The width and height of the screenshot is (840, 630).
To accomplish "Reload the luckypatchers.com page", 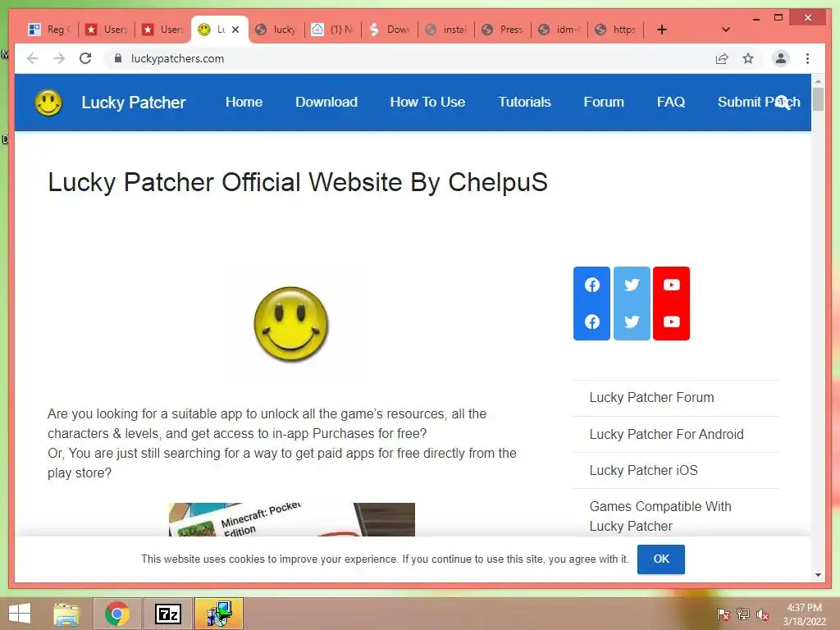I will click(x=85, y=58).
